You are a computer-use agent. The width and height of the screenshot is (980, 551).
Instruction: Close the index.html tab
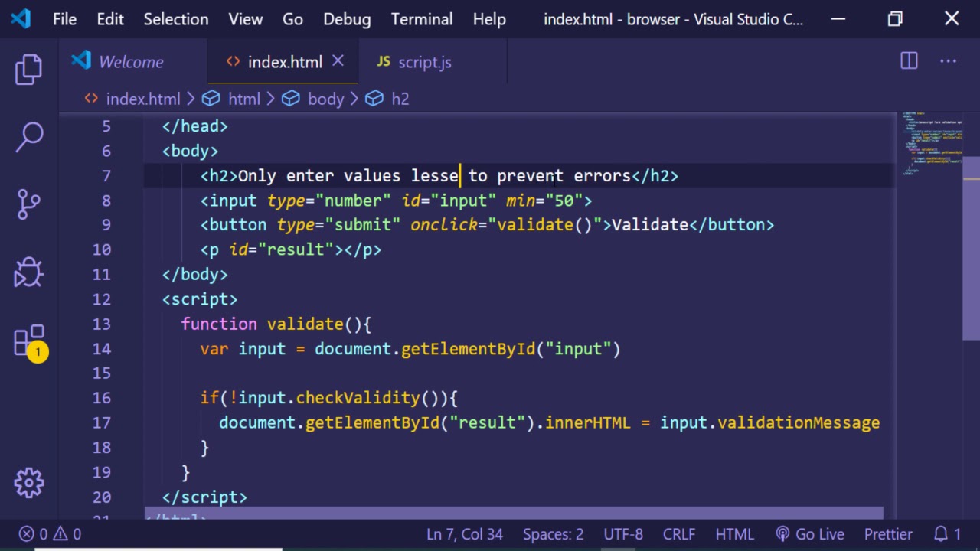[338, 61]
